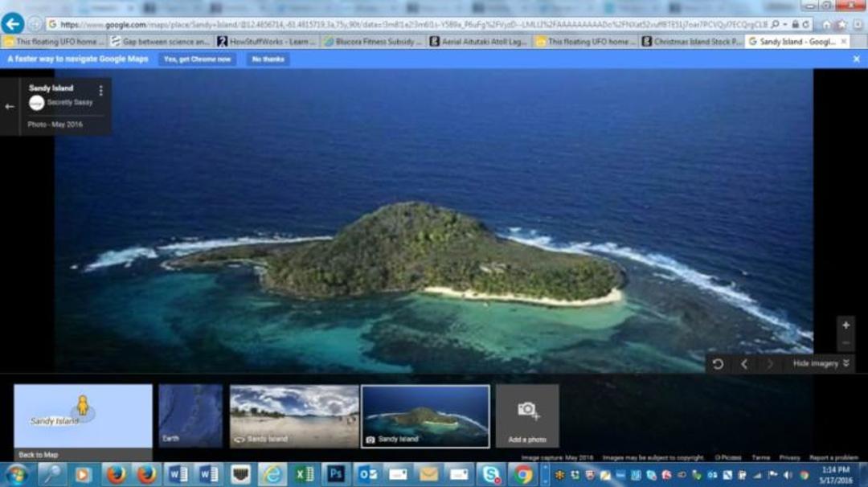The width and height of the screenshot is (868, 487).
Task: Click the left arrow beside Sandy Island panel
Action: click(10, 106)
